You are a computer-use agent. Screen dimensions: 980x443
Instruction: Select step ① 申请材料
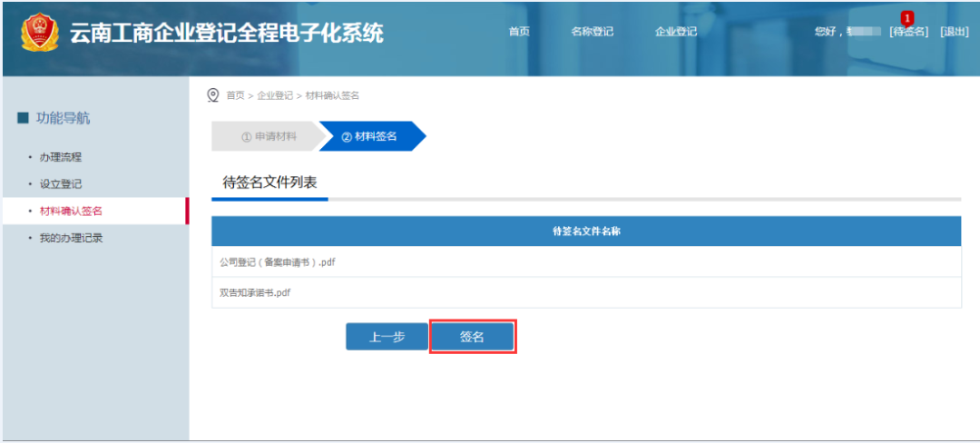pyautogui.click(x=269, y=136)
